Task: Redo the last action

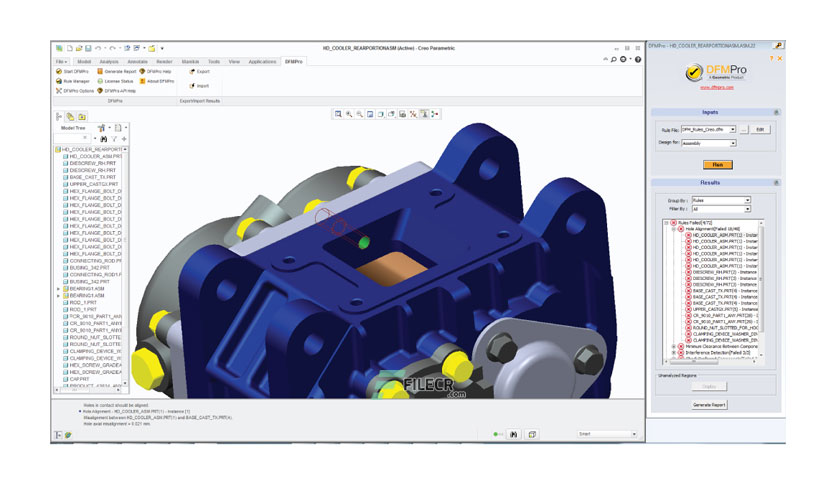Action: tap(112, 48)
